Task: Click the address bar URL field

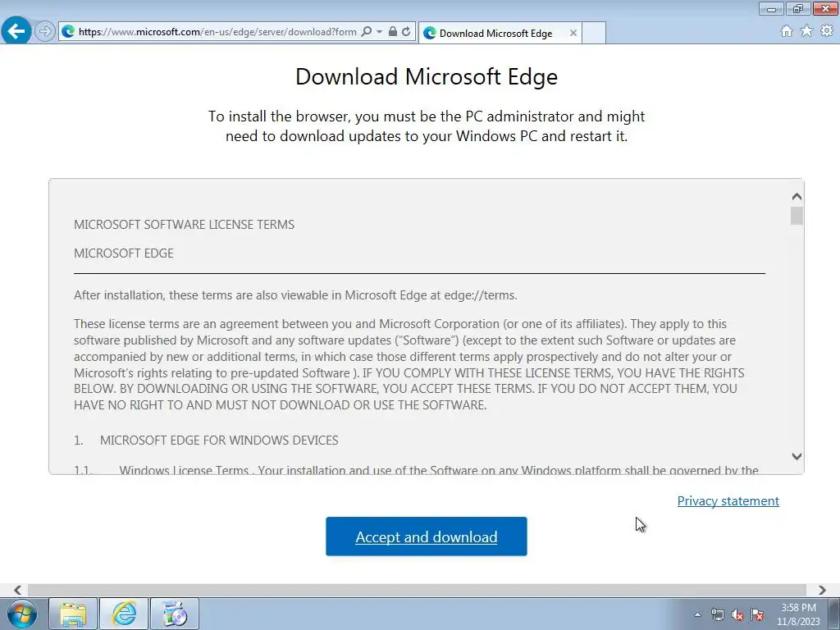Action: [217, 32]
